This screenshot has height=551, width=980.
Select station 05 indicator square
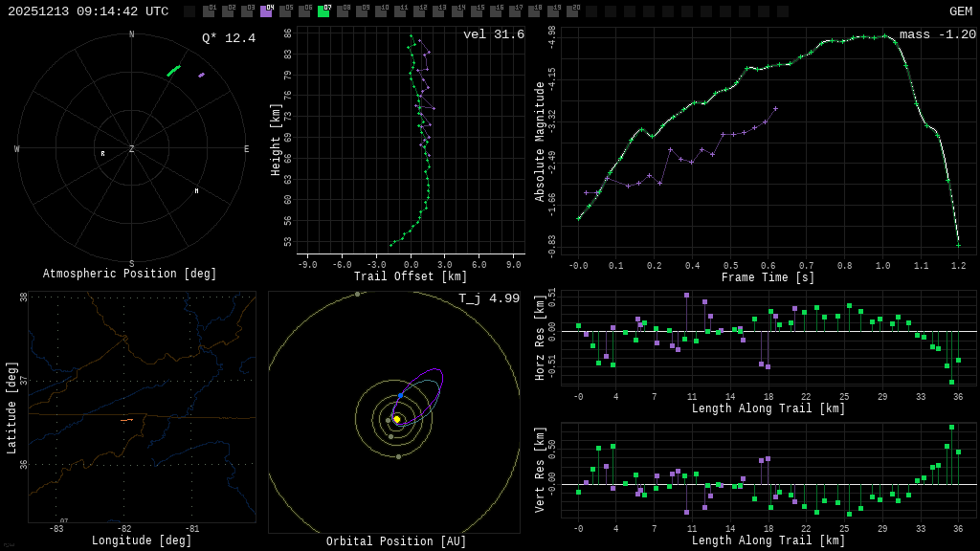[x=285, y=11]
